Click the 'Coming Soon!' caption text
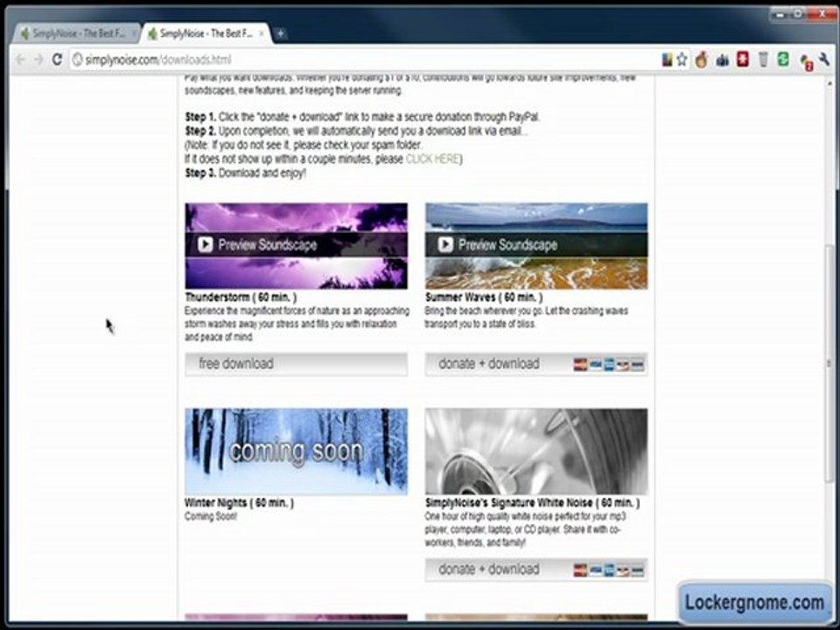Screen dimensions: 840x630 tap(211, 516)
